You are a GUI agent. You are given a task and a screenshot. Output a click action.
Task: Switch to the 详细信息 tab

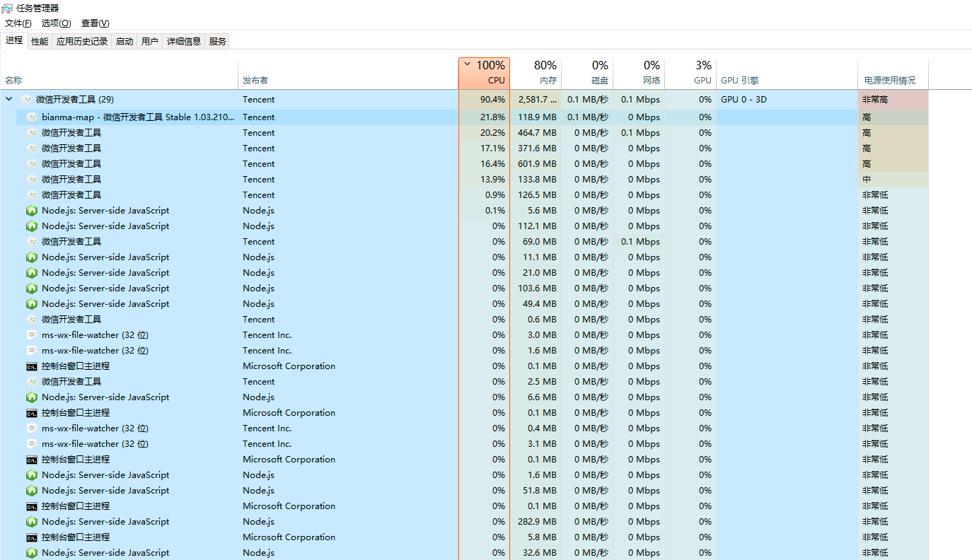[184, 42]
